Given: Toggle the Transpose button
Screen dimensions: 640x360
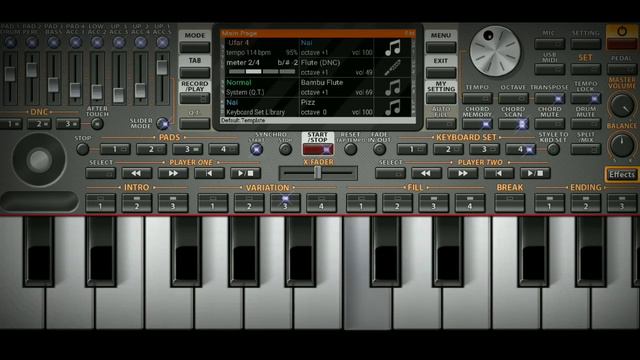Looking at the screenshot, I should coord(549,98).
